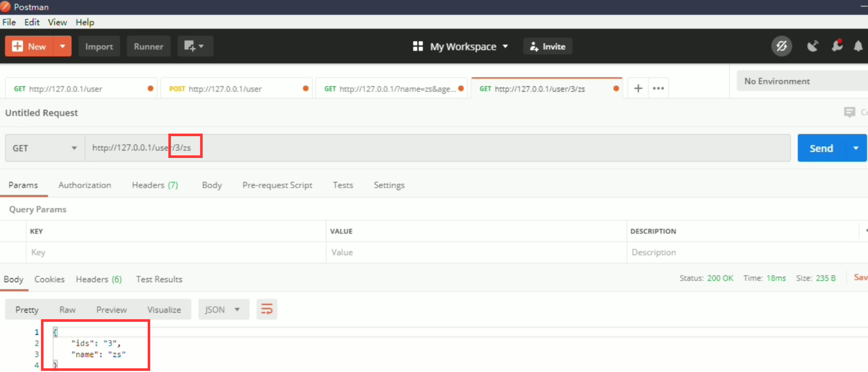
Task: Close unsaved dot on GET 127.0.0.1/user tab
Action: (150, 89)
